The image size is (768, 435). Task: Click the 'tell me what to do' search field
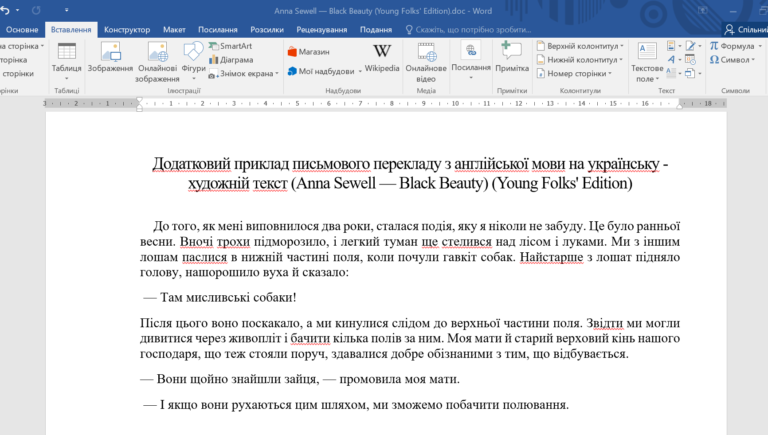tap(468, 30)
